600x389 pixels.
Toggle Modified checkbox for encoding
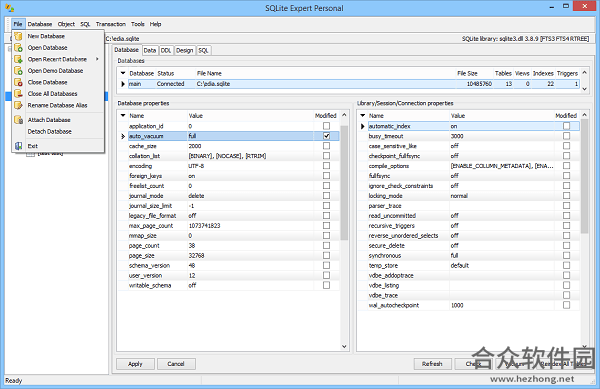pyautogui.click(x=326, y=166)
